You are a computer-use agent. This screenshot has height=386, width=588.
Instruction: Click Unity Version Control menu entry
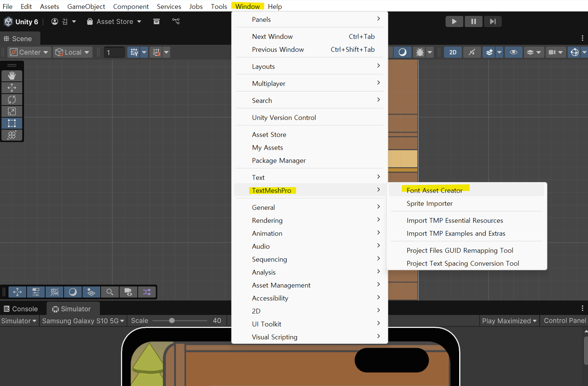tap(309, 117)
